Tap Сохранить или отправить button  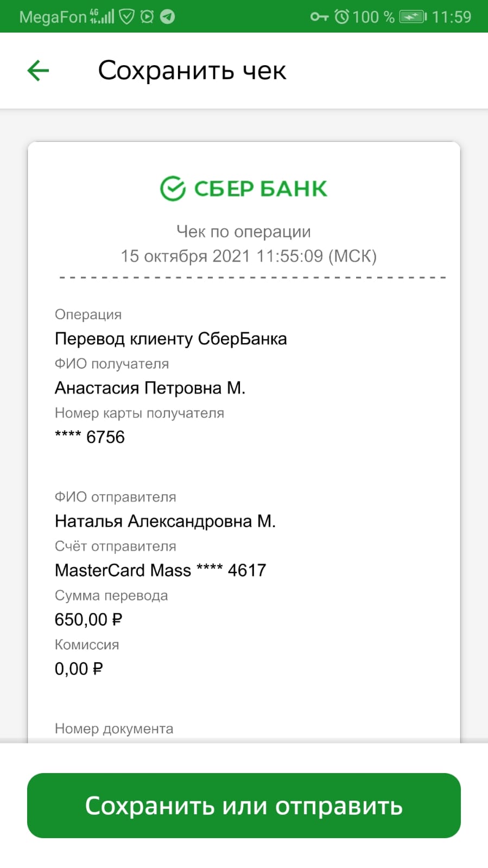(x=244, y=806)
